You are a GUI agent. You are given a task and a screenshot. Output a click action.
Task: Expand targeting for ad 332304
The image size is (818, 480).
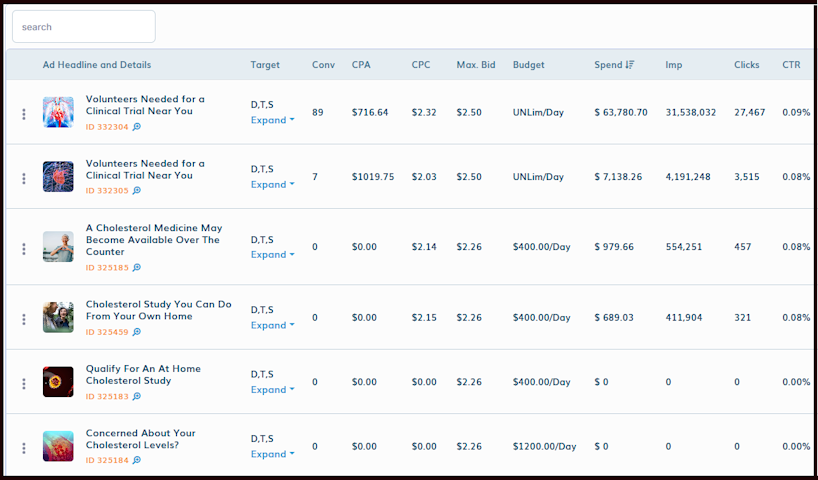click(272, 120)
